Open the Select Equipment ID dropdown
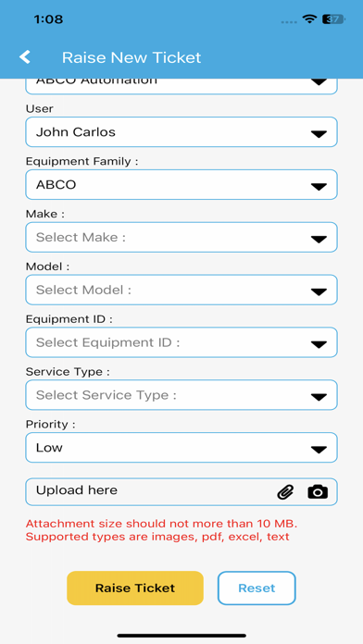 coord(181,342)
